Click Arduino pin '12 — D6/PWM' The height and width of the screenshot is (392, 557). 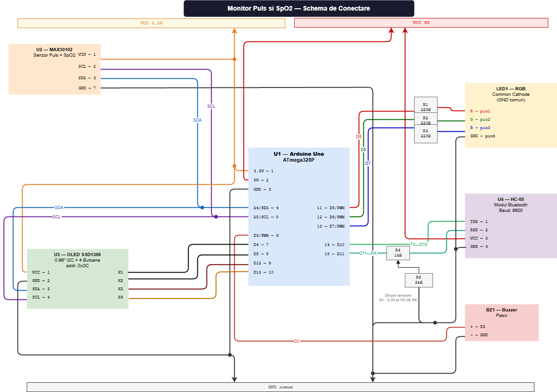click(331, 217)
